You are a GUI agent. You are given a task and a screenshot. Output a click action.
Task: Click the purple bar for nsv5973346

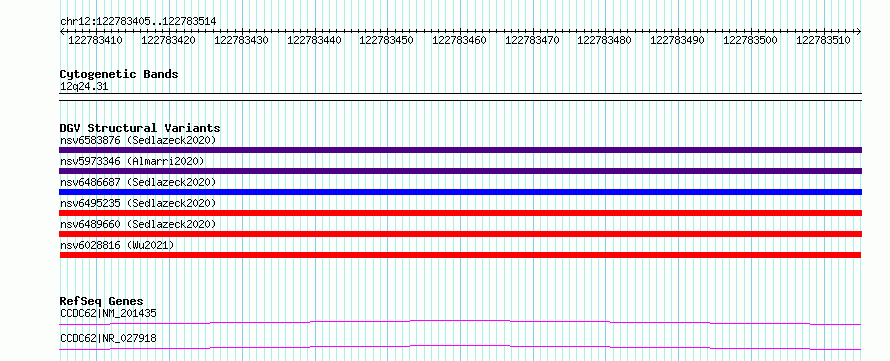[460, 171]
